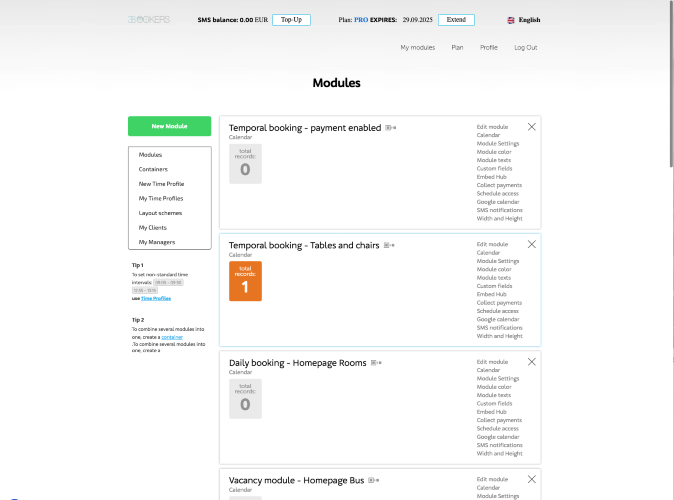Open the orange total records 1 box
The image size is (674, 500).
pos(245,281)
